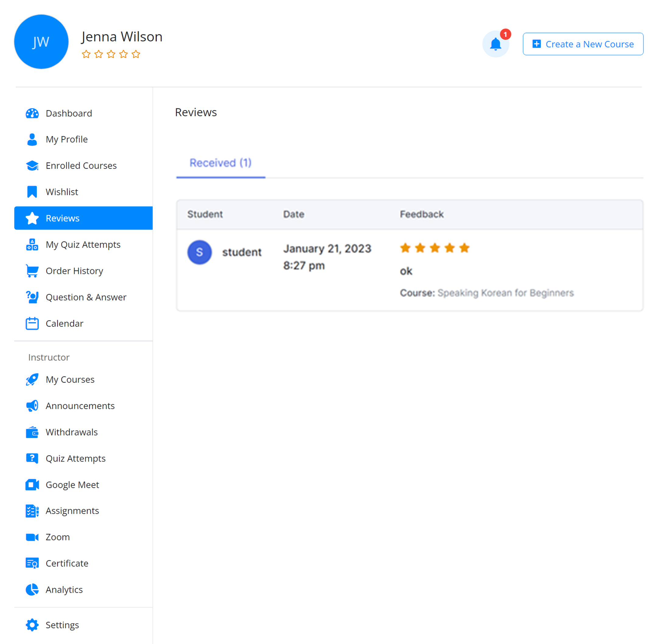Click the JW profile avatar
Screen dimensions: 653x644
click(x=41, y=42)
